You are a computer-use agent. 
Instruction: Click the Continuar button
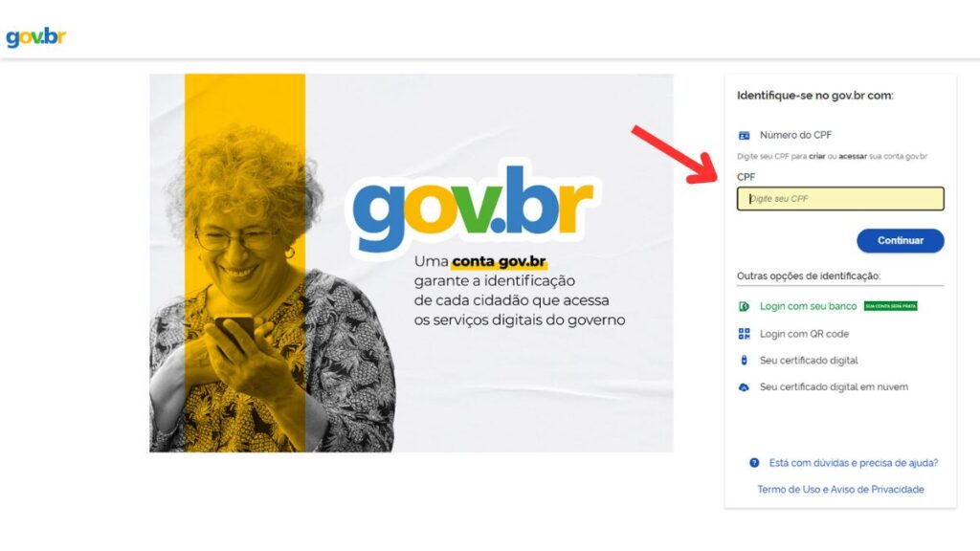(x=900, y=240)
